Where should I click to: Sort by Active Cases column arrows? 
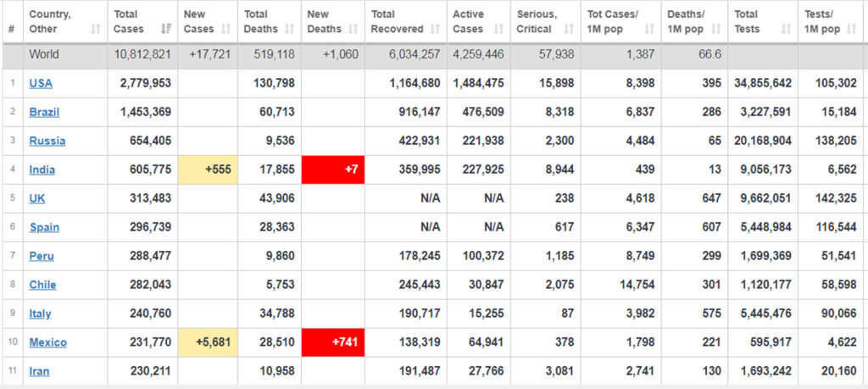[x=498, y=29]
